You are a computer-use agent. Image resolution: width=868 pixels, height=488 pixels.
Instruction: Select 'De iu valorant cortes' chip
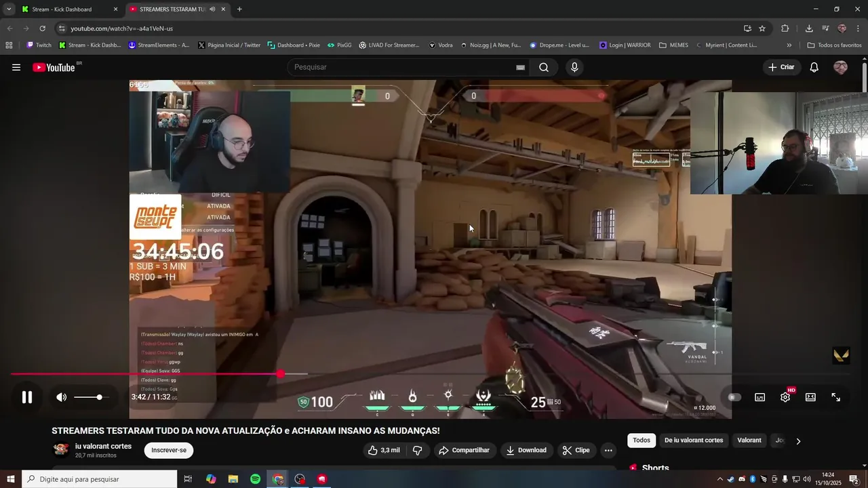(x=694, y=441)
